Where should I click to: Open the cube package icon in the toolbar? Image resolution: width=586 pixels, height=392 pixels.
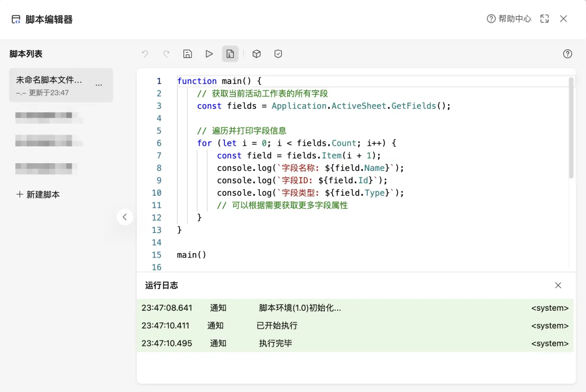coord(256,54)
